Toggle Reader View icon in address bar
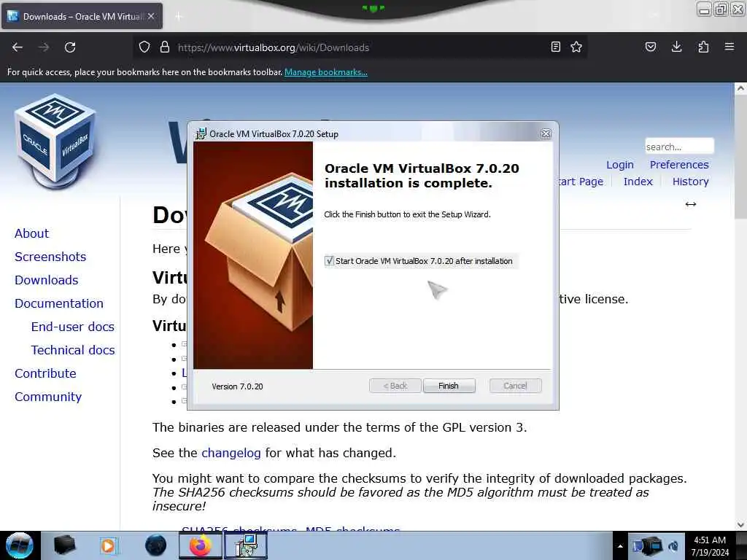The width and height of the screenshot is (747, 560). [x=555, y=47]
